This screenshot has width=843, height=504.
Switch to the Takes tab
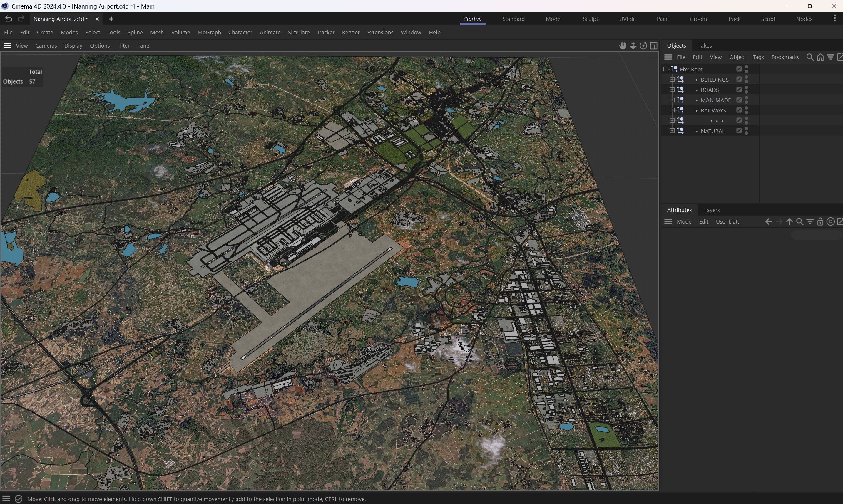click(705, 46)
